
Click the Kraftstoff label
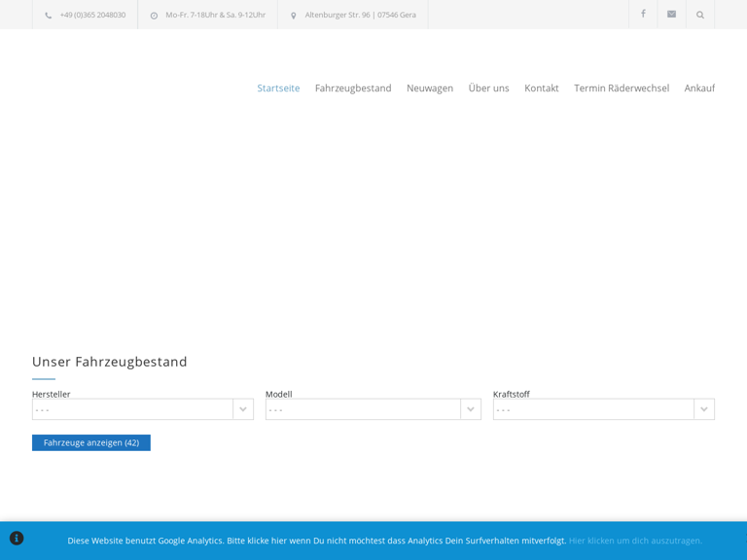click(x=512, y=394)
